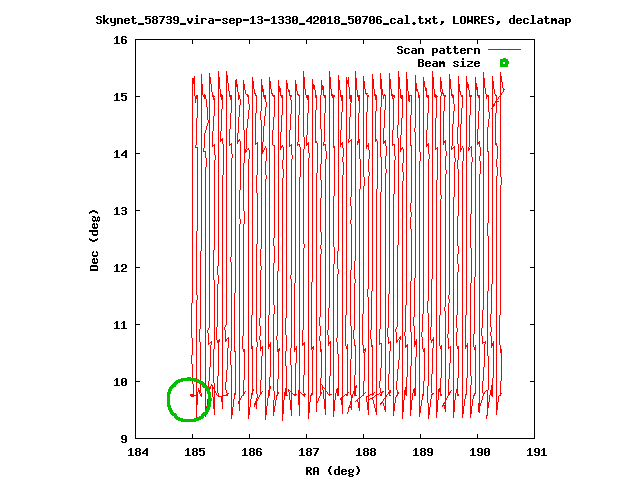640x480 pixels.
Task: Click the y-axis tick label 14
Action: [x=120, y=154]
